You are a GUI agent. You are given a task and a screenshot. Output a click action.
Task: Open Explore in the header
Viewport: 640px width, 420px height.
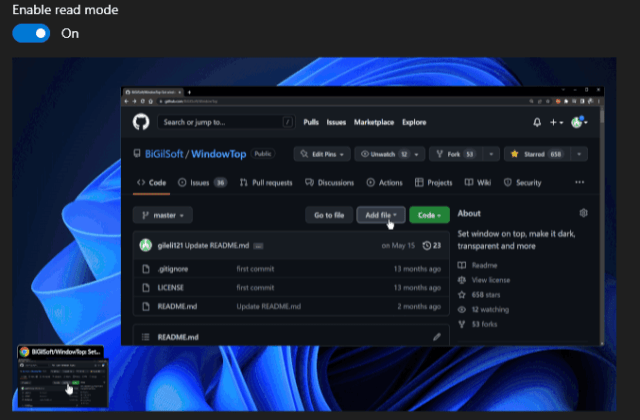414,122
